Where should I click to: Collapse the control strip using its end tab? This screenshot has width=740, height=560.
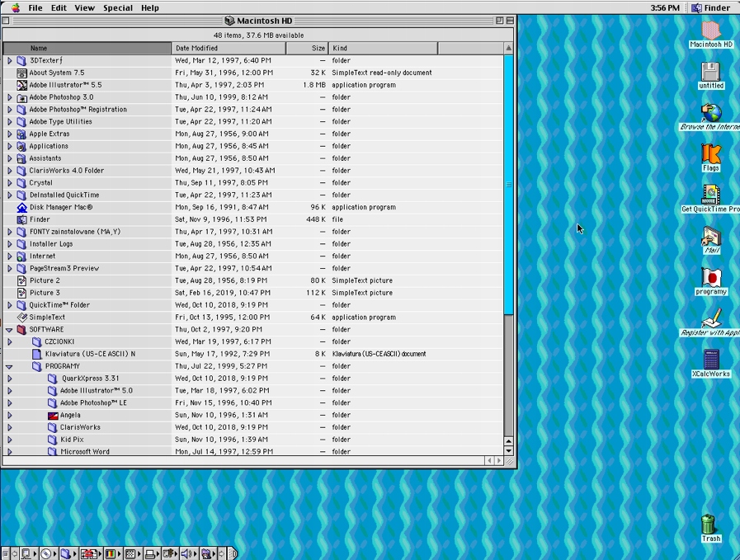click(x=233, y=553)
